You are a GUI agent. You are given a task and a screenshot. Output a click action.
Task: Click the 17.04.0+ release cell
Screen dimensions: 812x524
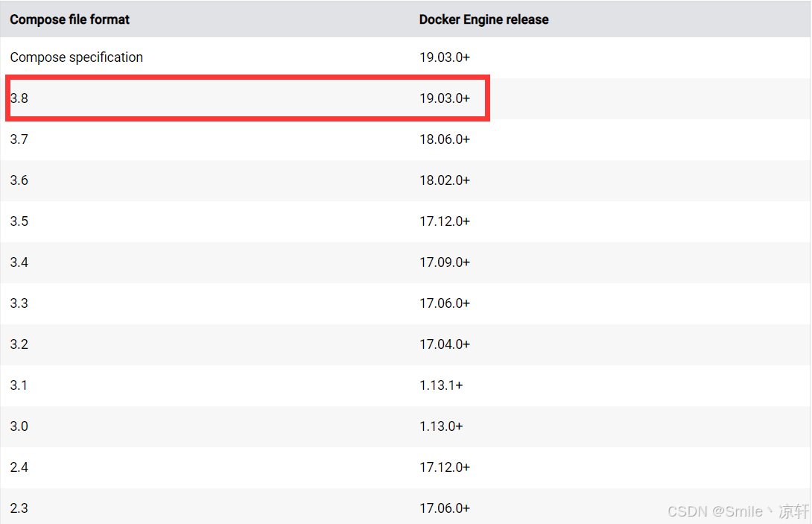click(444, 344)
